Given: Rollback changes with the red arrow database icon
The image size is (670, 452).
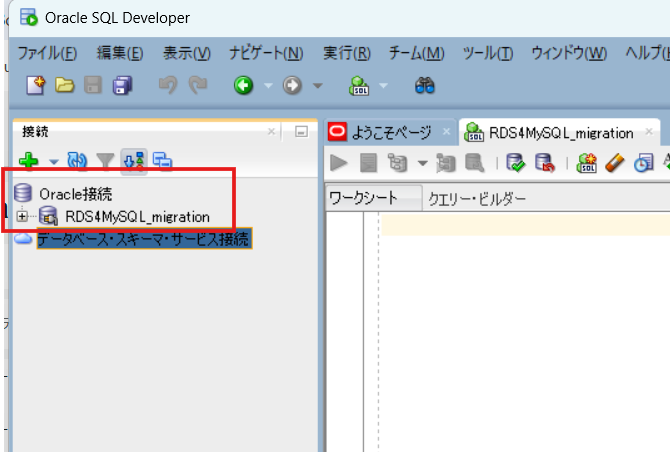Looking at the screenshot, I should tap(545, 163).
